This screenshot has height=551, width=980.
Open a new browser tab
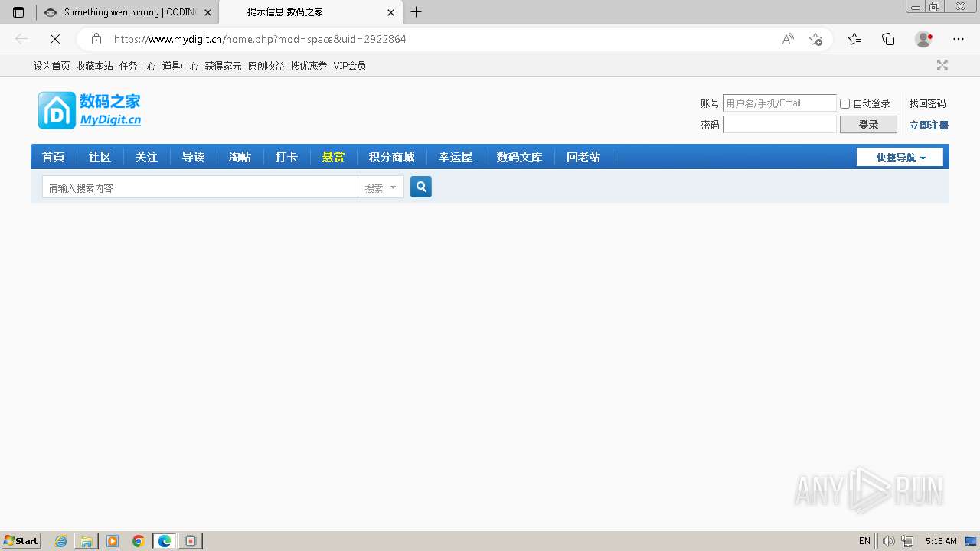[416, 12]
